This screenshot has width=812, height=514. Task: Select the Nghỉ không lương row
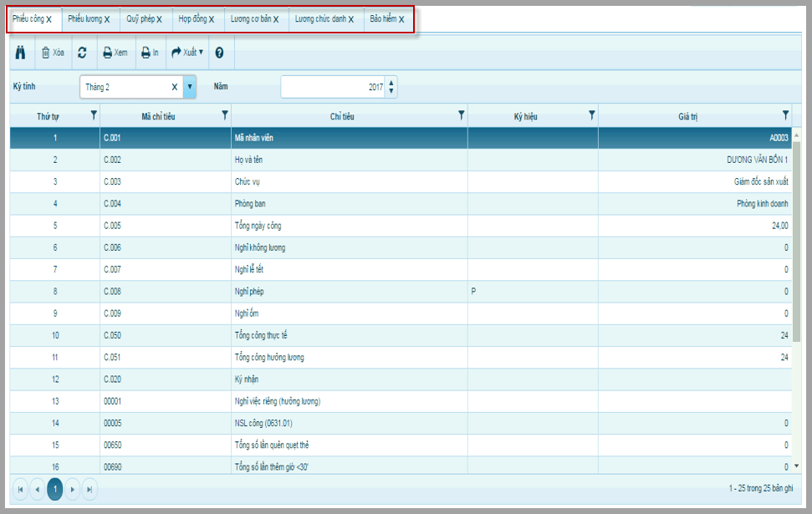(401, 247)
